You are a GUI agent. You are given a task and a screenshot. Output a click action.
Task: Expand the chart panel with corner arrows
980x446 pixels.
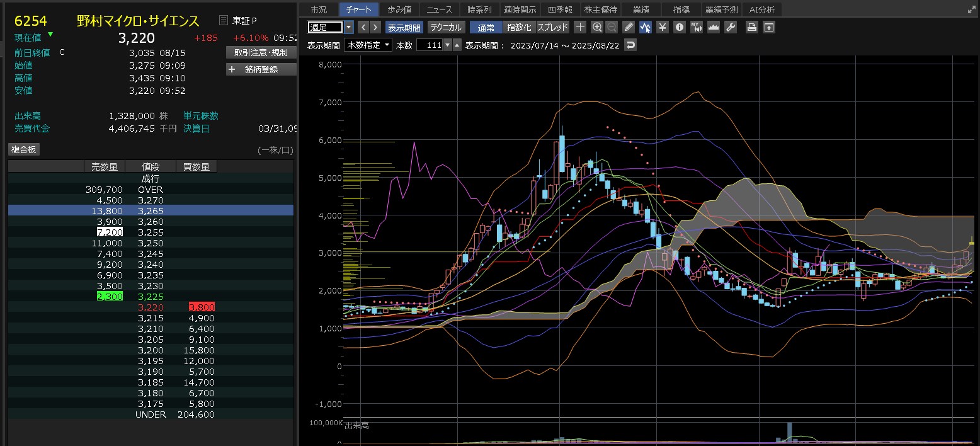(x=971, y=9)
